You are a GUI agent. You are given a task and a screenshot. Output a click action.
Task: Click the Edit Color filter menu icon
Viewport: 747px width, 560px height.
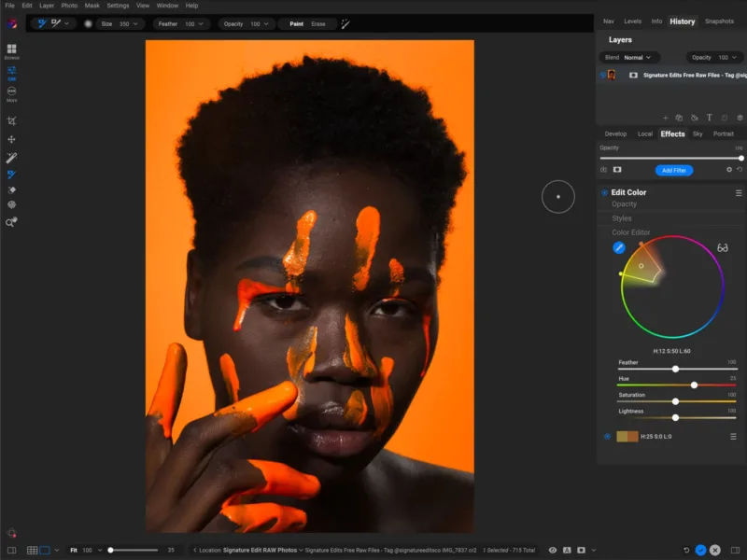[x=738, y=192]
